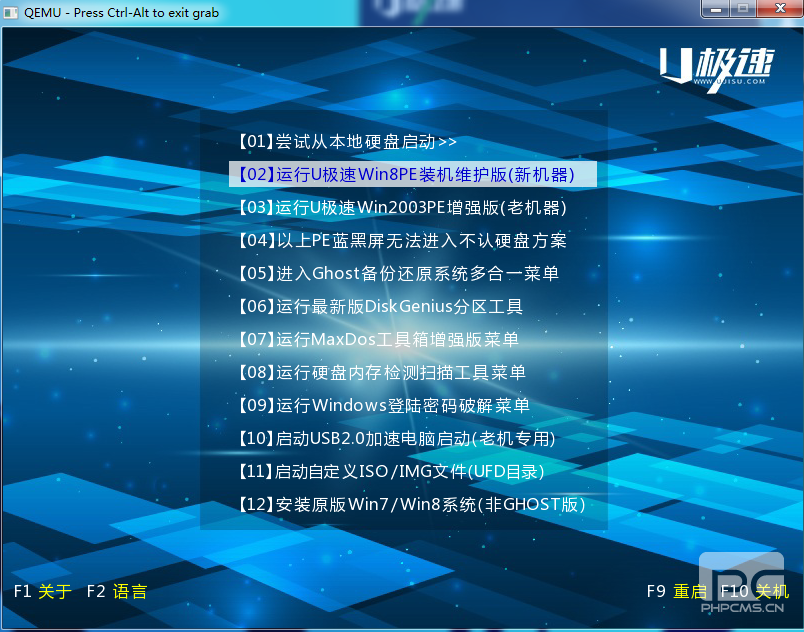The height and width of the screenshot is (632, 804).
Task: Click the F1 关于 (About) option
Action: (x=43, y=591)
